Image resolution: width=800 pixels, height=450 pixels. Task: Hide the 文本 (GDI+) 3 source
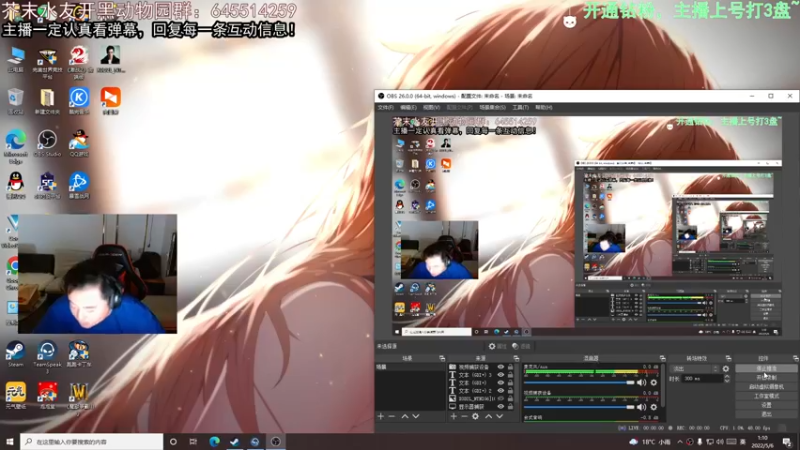[501, 374]
